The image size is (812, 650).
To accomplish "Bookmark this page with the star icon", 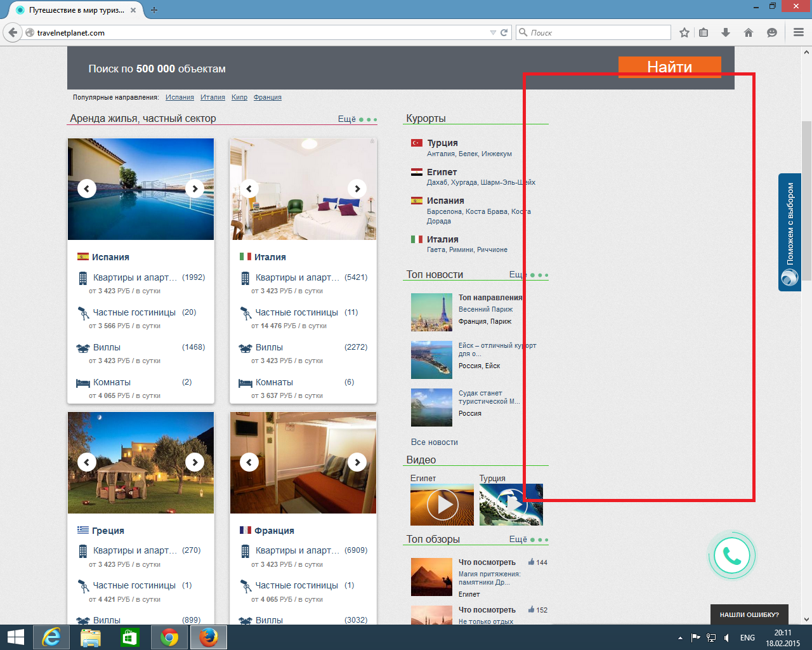I will [x=684, y=32].
